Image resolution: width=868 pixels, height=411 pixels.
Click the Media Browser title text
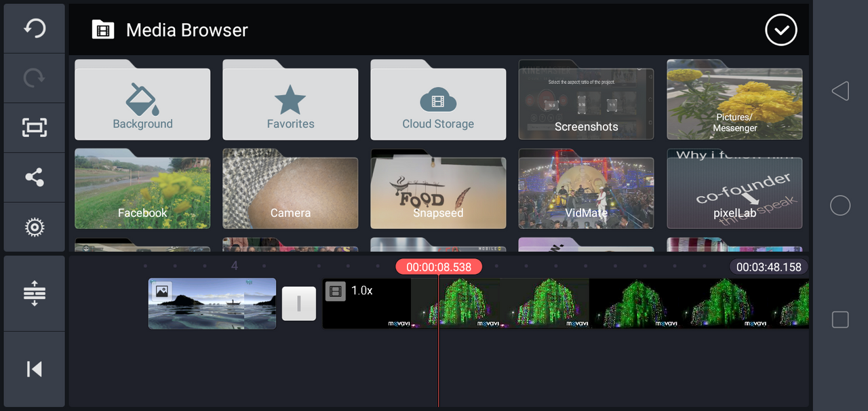tap(187, 30)
